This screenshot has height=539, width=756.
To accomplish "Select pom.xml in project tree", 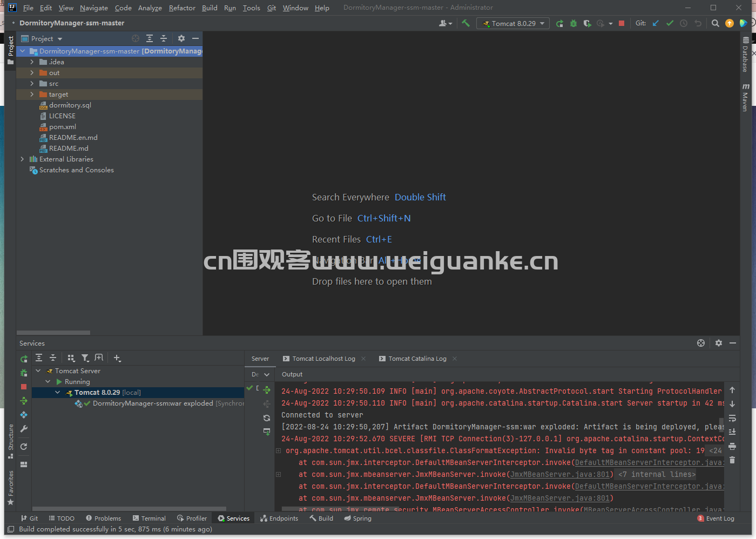I will (x=63, y=127).
